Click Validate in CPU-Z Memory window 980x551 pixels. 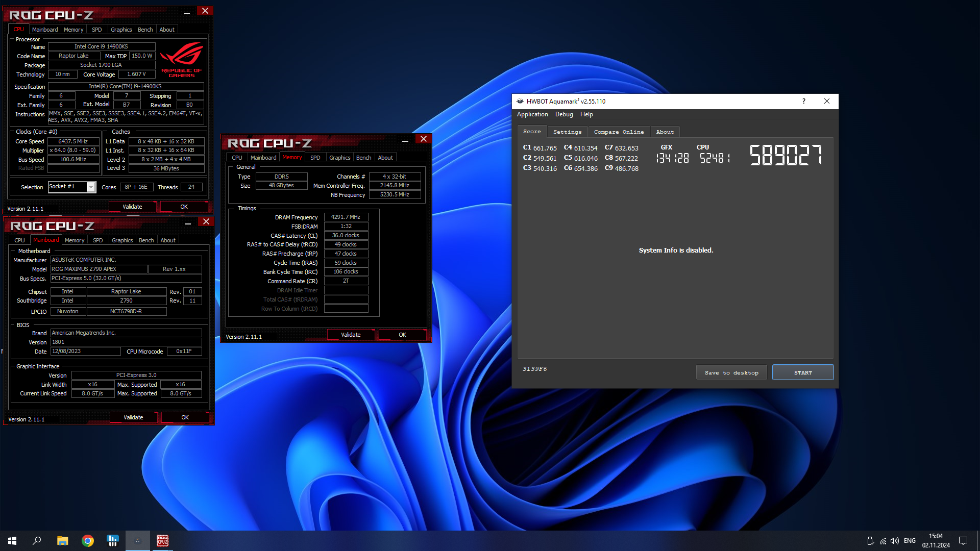[x=351, y=335]
